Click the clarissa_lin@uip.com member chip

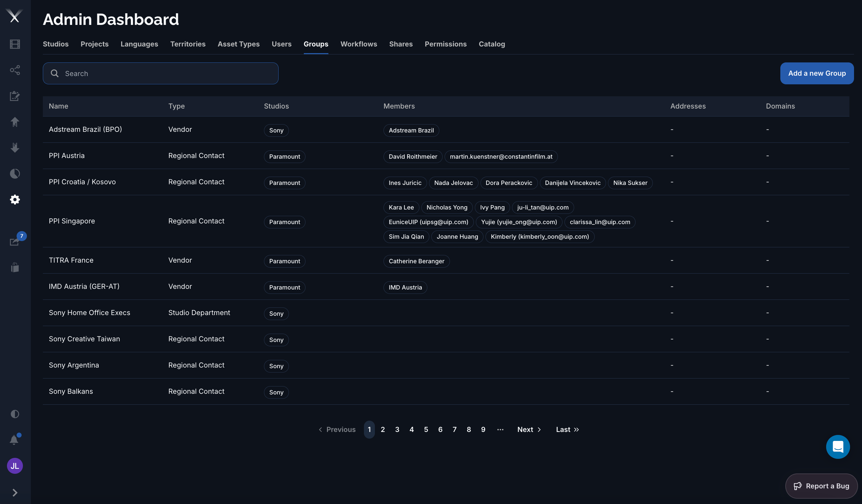pyautogui.click(x=600, y=222)
